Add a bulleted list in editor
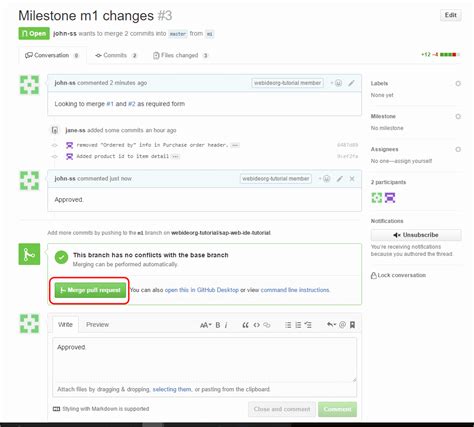 coord(288,325)
